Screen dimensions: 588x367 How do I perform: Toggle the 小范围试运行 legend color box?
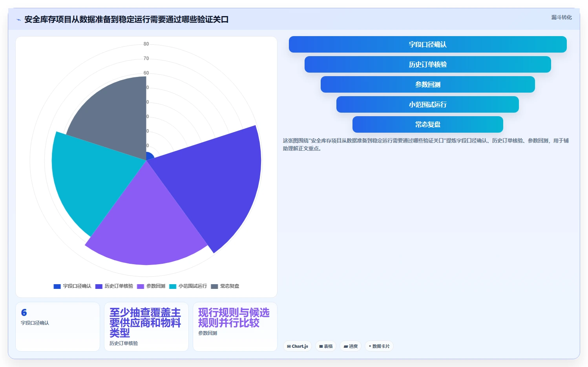pyautogui.click(x=173, y=286)
